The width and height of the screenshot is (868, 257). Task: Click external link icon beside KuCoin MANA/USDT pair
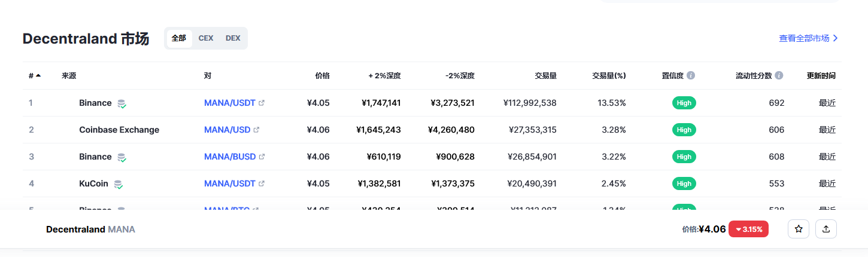[262, 183]
